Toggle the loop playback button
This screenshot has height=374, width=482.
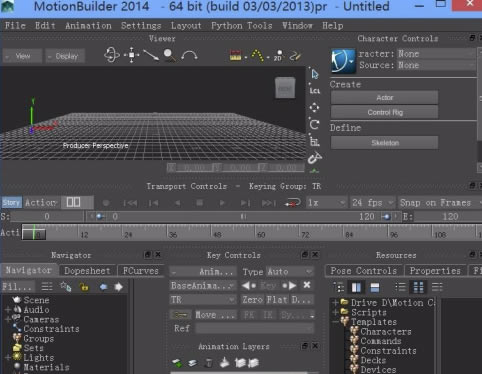click(x=292, y=203)
